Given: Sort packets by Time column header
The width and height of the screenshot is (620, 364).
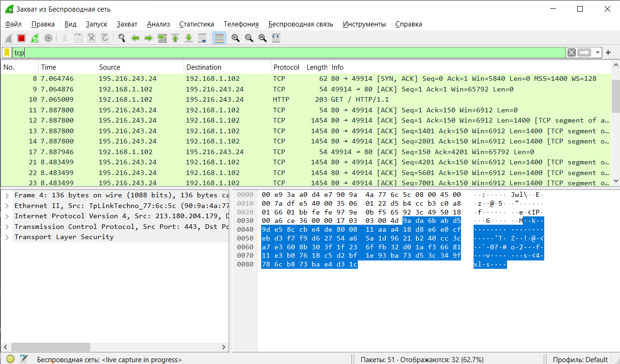Looking at the screenshot, I should tap(67, 67).
